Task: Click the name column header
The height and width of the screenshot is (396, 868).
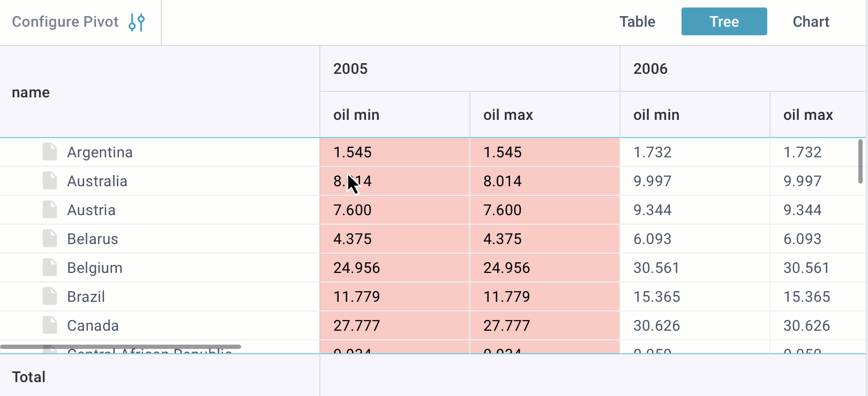Action: (x=31, y=93)
